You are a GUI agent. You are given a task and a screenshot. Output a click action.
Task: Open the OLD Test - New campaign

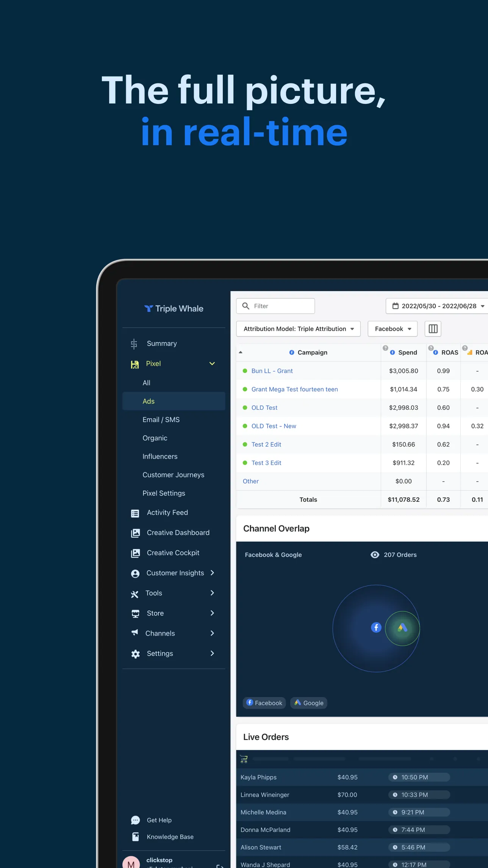pos(274,426)
